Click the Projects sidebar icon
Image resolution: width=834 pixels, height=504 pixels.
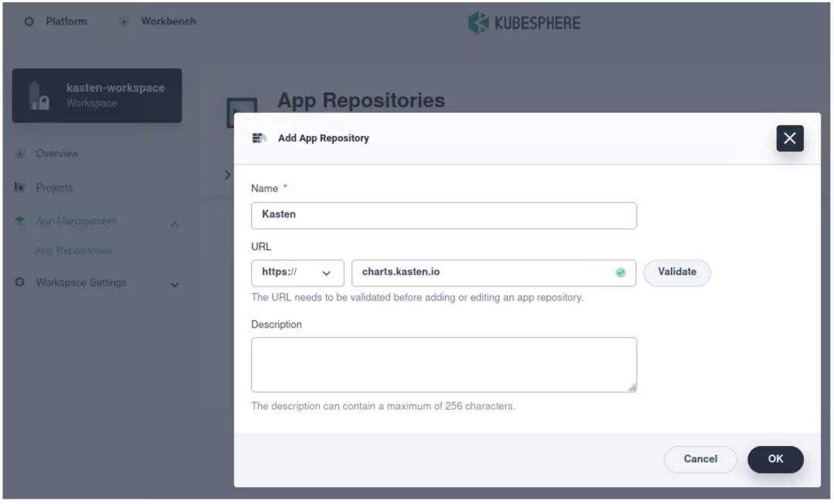pos(19,187)
